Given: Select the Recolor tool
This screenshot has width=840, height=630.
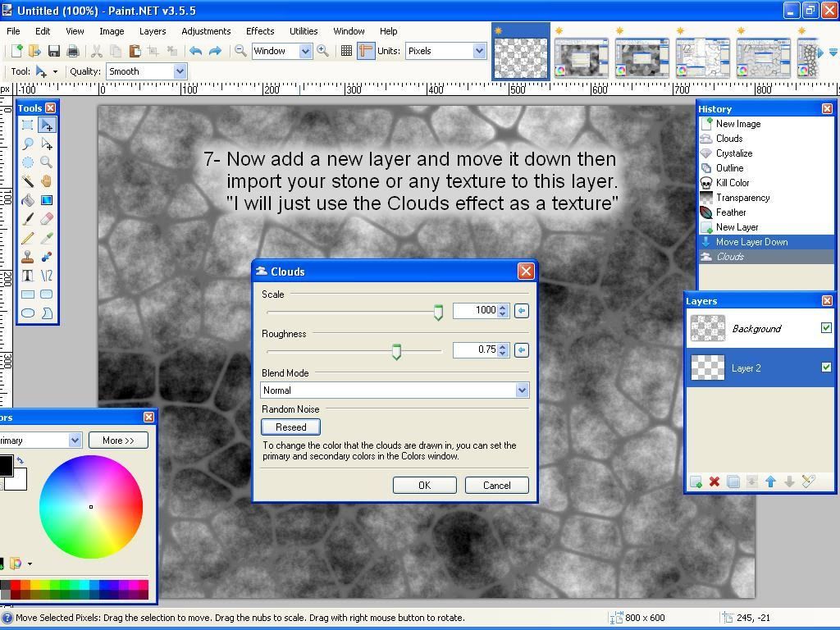Looking at the screenshot, I should click(x=47, y=257).
